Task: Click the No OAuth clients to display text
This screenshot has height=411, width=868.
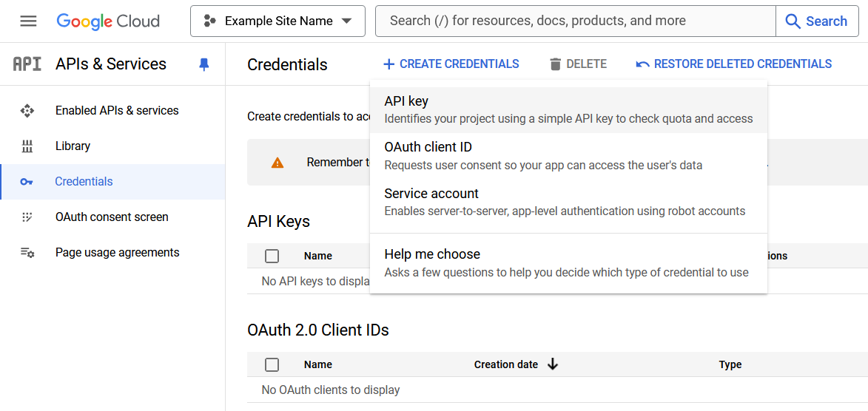Action: pos(331,390)
